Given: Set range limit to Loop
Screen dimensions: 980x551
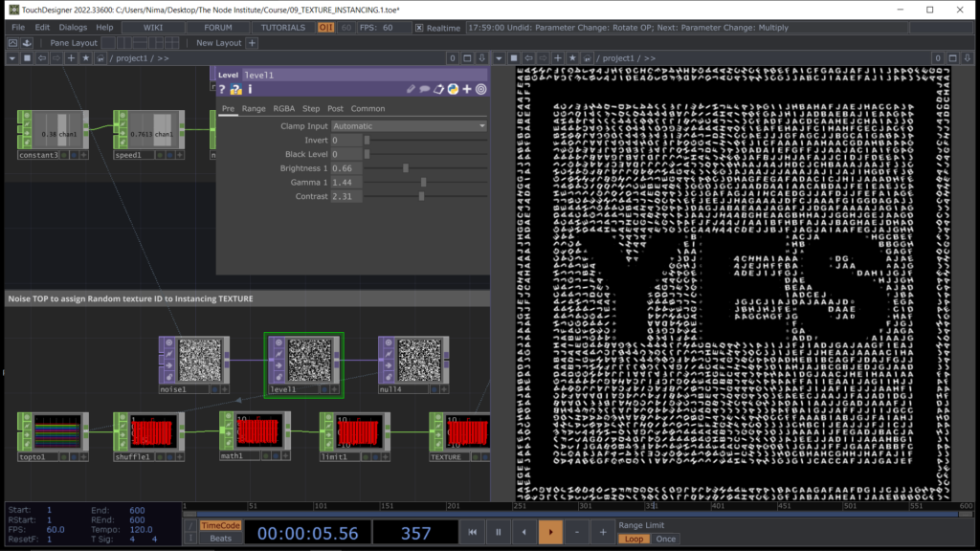Looking at the screenshot, I should 634,540.
